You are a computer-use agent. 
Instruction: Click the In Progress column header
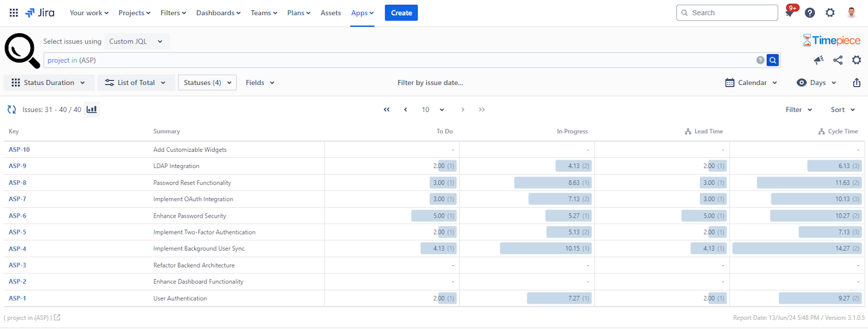point(572,131)
